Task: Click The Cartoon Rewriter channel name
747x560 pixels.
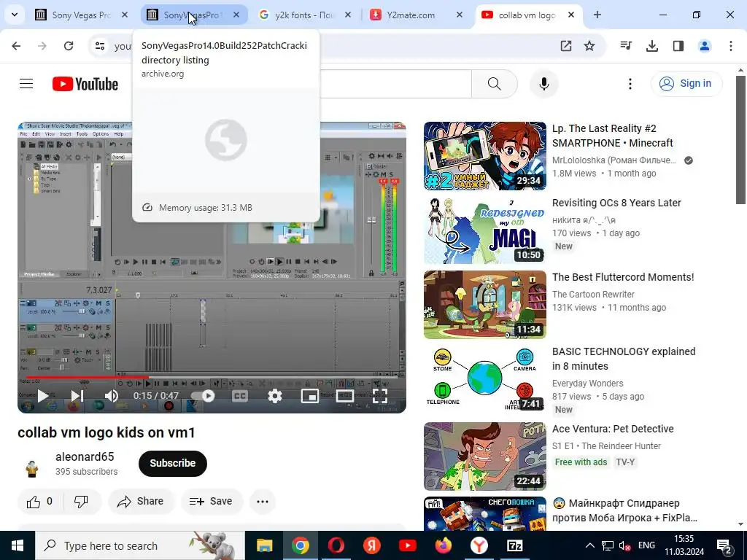Action: pyautogui.click(x=593, y=295)
